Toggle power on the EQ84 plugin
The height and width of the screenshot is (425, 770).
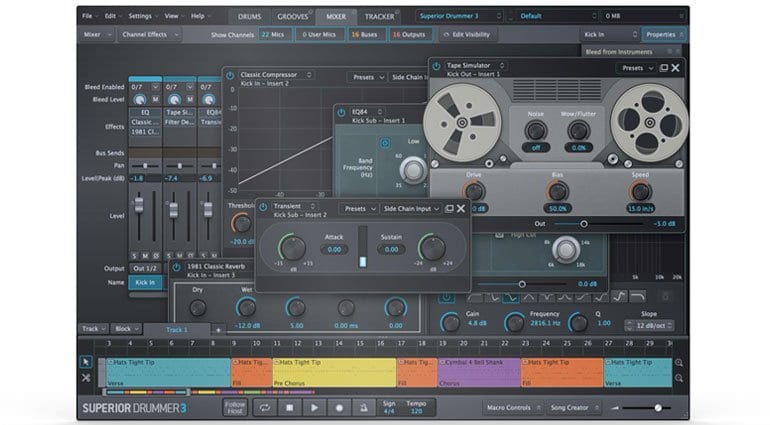[x=341, y=113]
